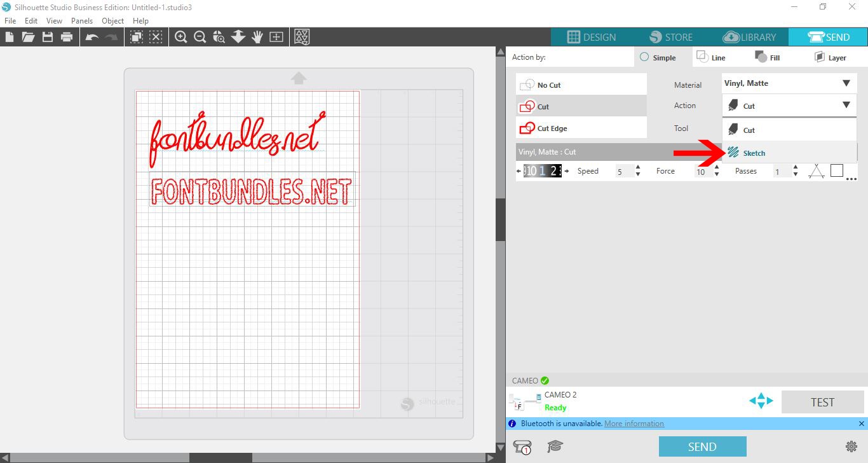868x463 pixels.
Task: Click the Fit to Window icon
Action: (x=276, y=37)
